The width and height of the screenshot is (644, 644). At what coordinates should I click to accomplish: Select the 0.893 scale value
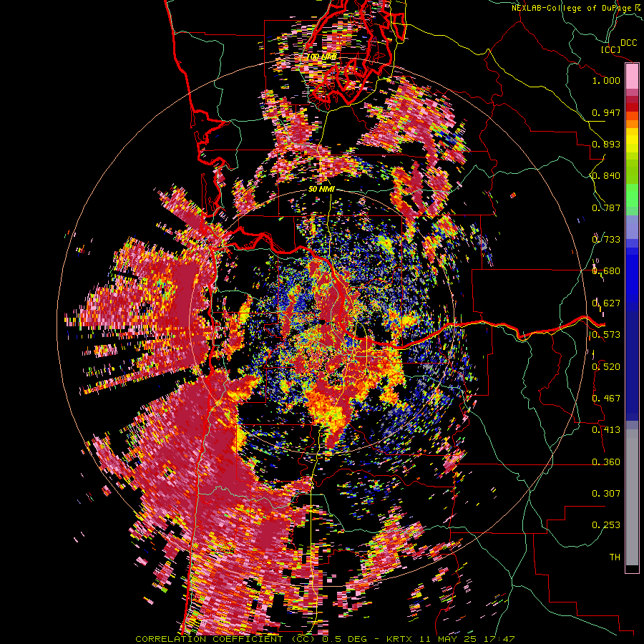click(606, 144)
